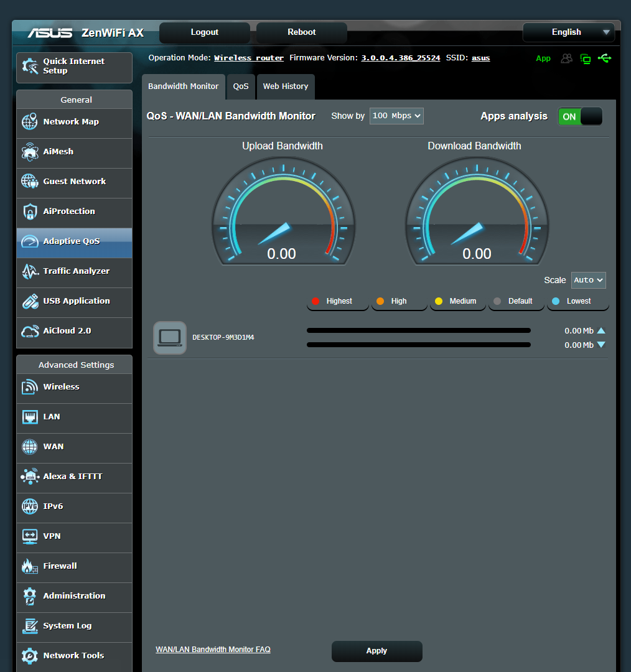Click the IPv6 icon
Screen dimensions: 631x672
click(x=30, y=506)
